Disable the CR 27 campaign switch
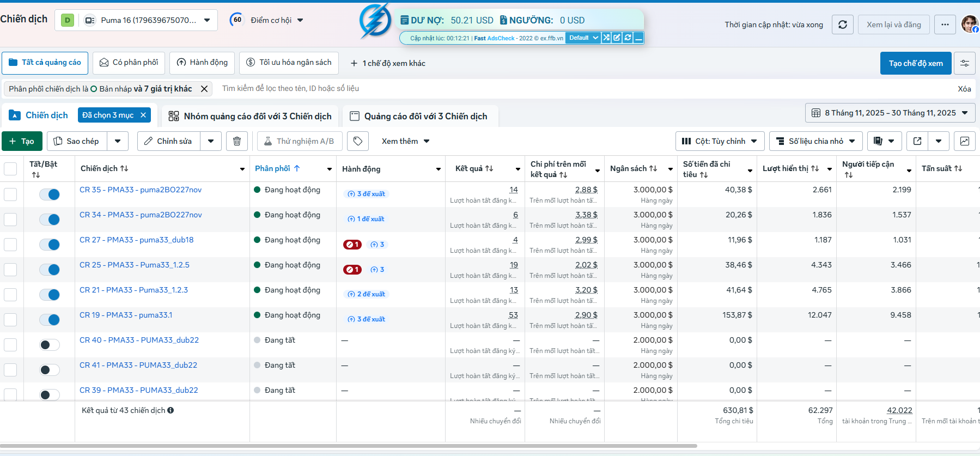The width and height of the screenshot is (980, 456). (50, 245)
